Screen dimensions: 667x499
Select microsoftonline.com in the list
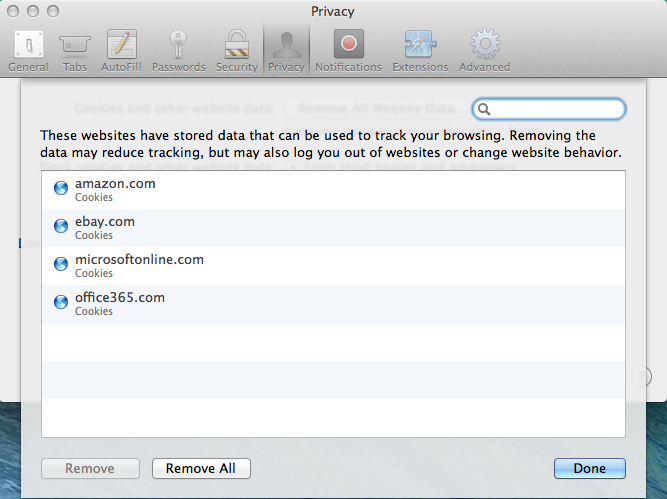click(x=139, y=260)
